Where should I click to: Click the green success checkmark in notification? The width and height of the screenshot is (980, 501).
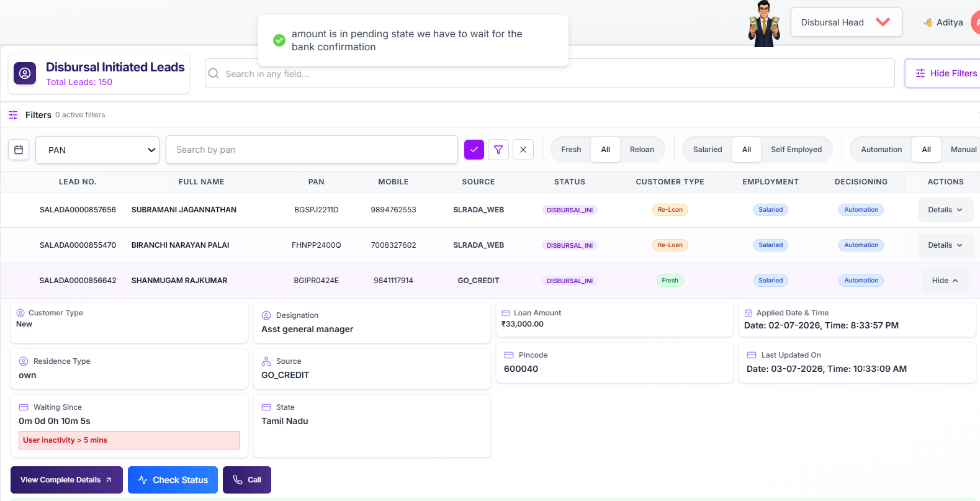279,40
